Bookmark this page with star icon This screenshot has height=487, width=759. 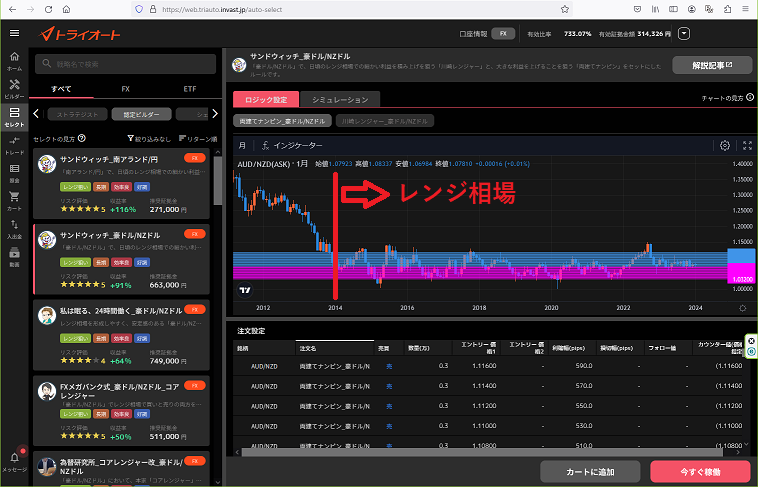(x=564, y=9)
